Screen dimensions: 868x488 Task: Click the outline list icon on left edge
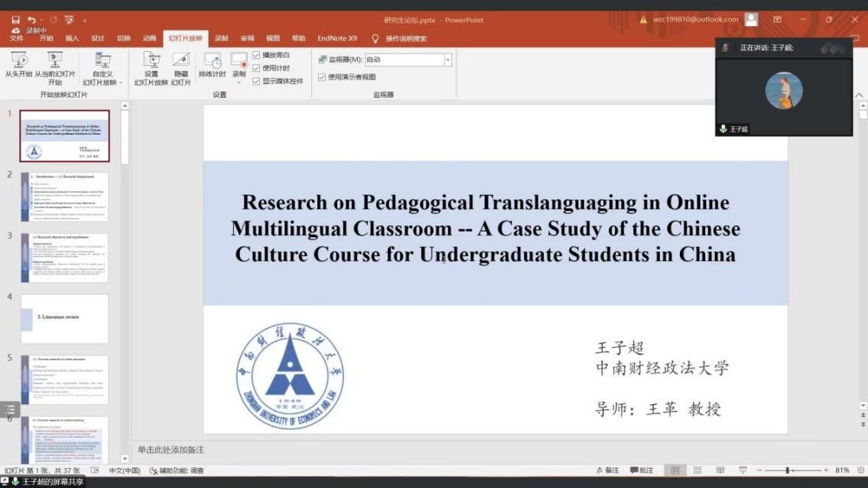[x=10, y=410]
